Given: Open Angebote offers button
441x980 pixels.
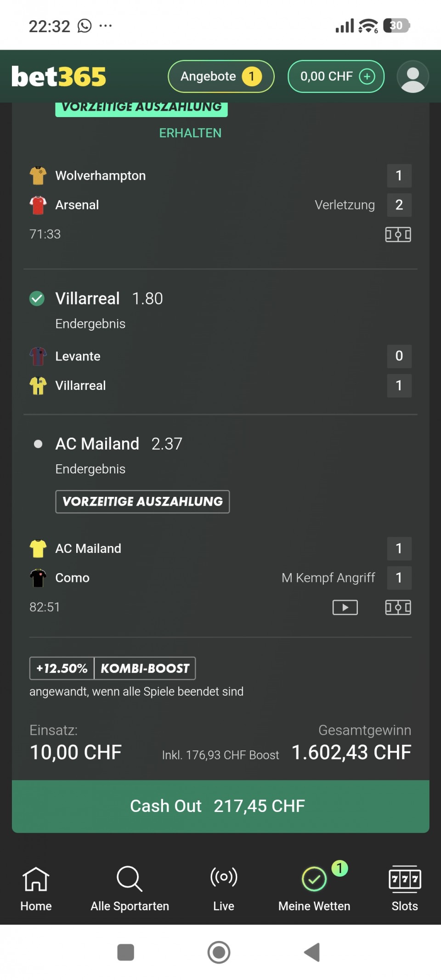Looking at the screenshot, I should click(x=221, y=77).
